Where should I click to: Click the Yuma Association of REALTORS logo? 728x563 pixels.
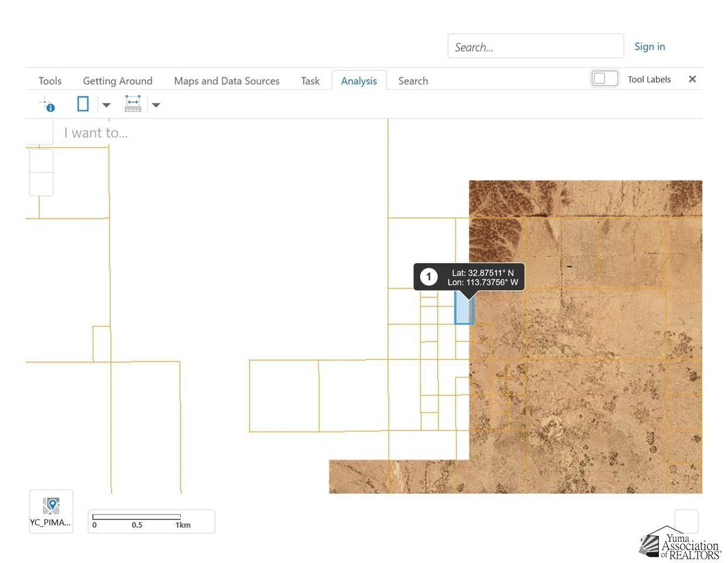click(680, 543)
